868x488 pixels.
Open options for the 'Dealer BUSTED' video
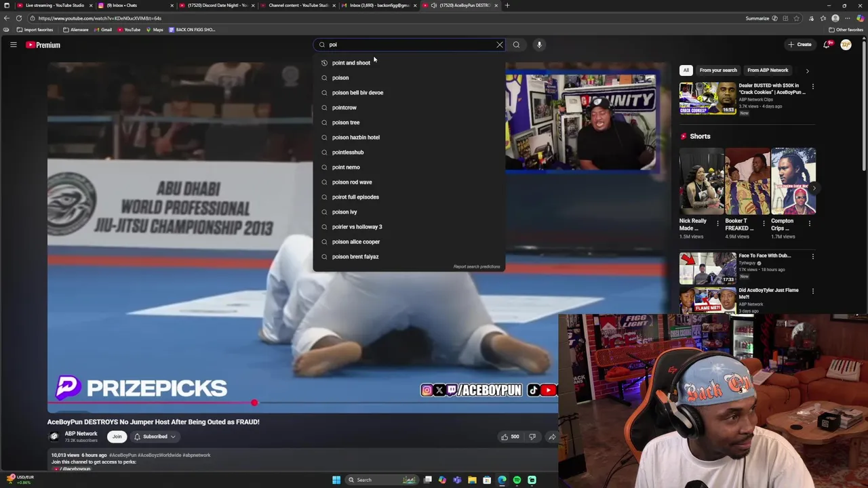point(813,87)
